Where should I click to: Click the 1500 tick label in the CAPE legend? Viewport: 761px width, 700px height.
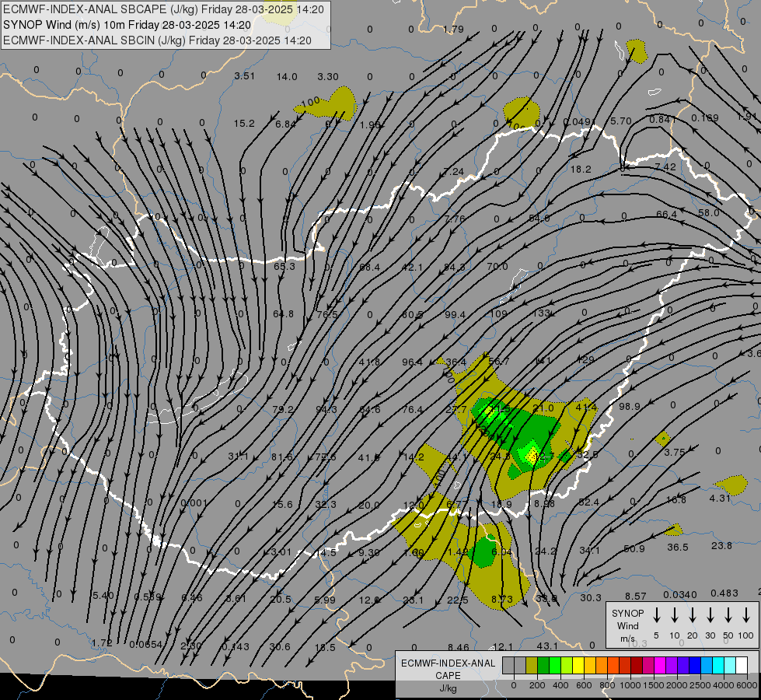pos(653,685)
